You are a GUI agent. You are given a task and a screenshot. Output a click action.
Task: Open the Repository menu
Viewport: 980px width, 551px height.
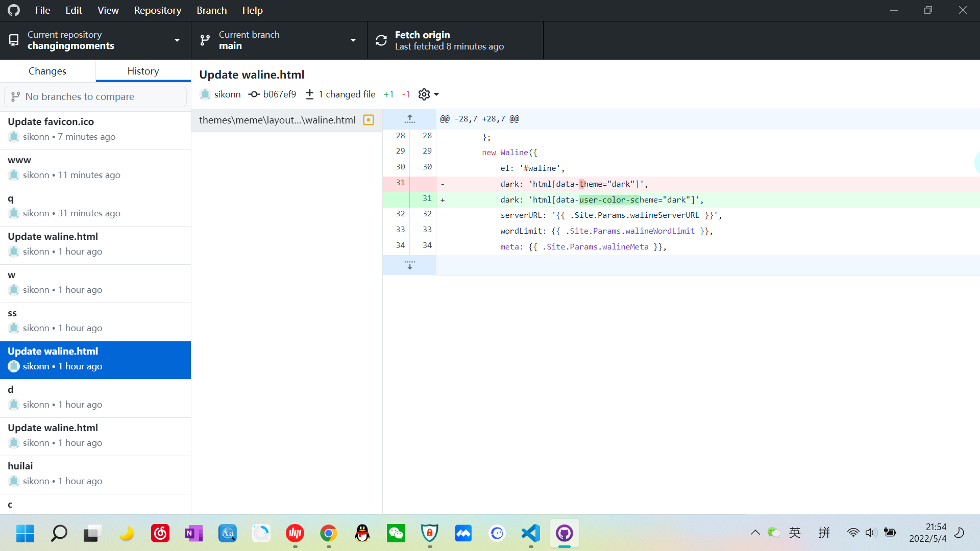(x=157, y=10)
